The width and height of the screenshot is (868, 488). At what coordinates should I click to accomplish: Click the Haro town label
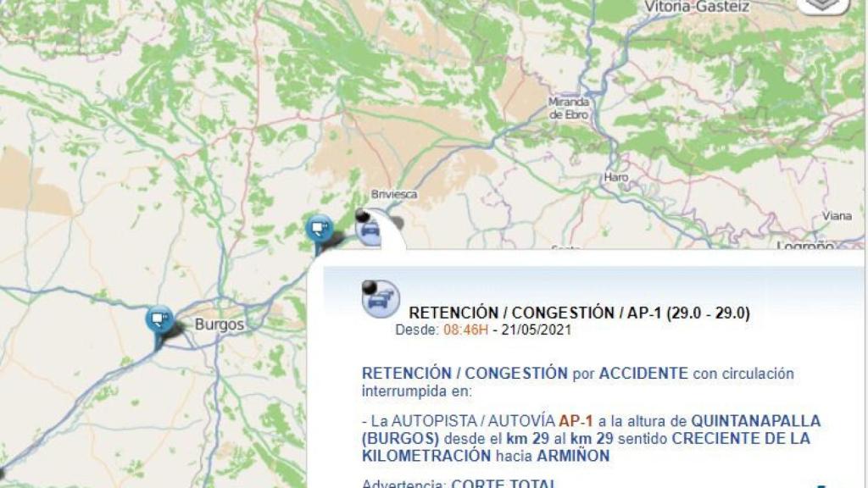point(615,177)
